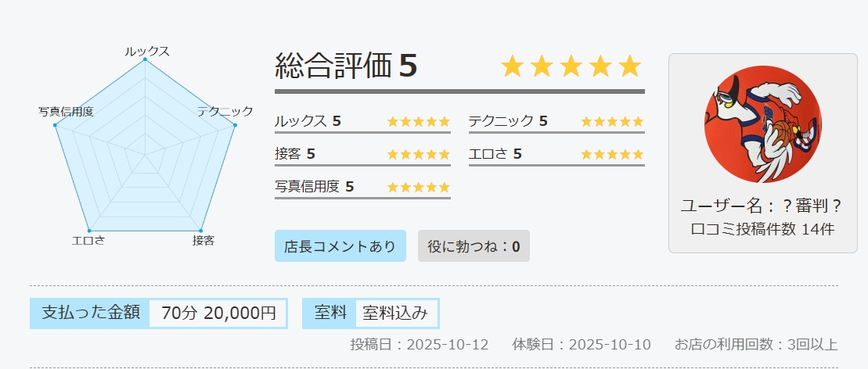Click the 写真信用度 label on radar chart

pyautogui.click(x=66, y=112)
